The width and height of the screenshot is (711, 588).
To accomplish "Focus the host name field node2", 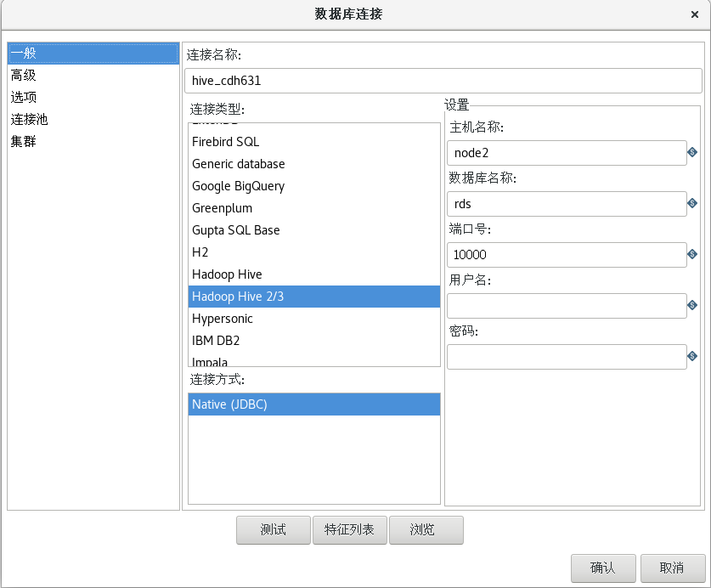I will 567,153.
